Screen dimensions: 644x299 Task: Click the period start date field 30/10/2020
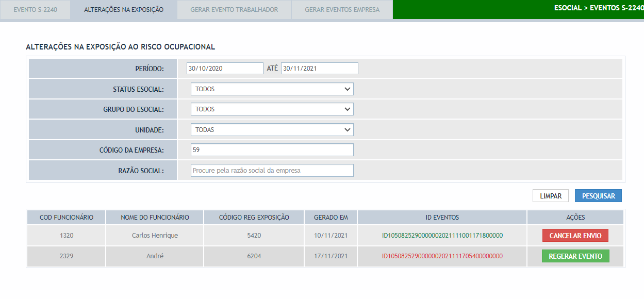tap(225, 69)
